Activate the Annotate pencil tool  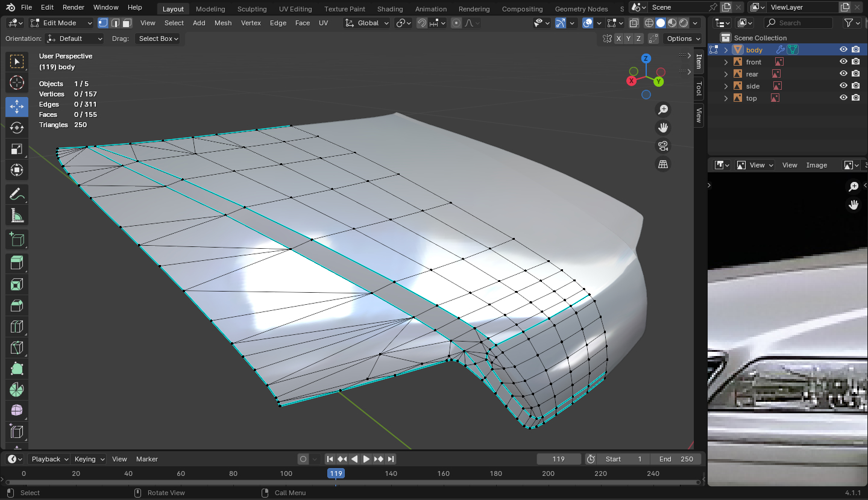click(x=17, y=195)
